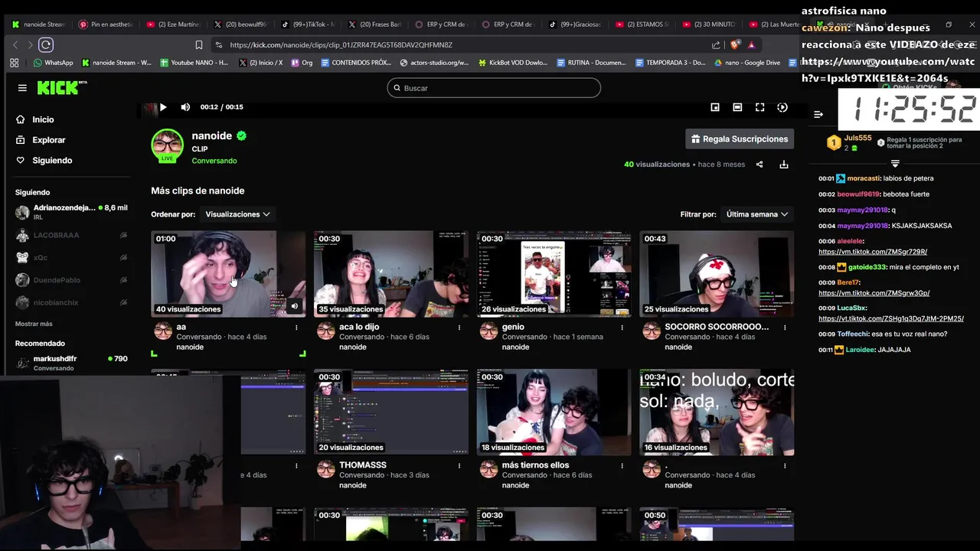Switch to the Pin en aesthetic browser tab

(x=106, y=24)
